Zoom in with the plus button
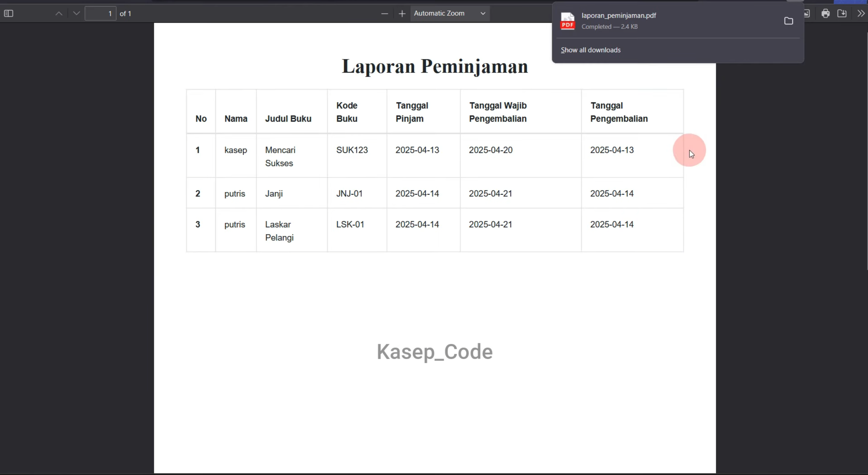The image size is (868, 475). pyautogui.click(x=402, y=14)
